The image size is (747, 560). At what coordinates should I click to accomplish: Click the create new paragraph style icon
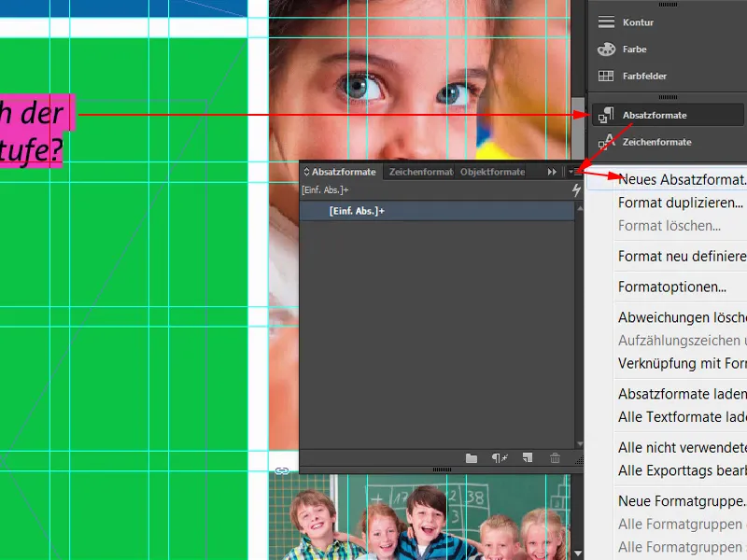click(527, 458)
